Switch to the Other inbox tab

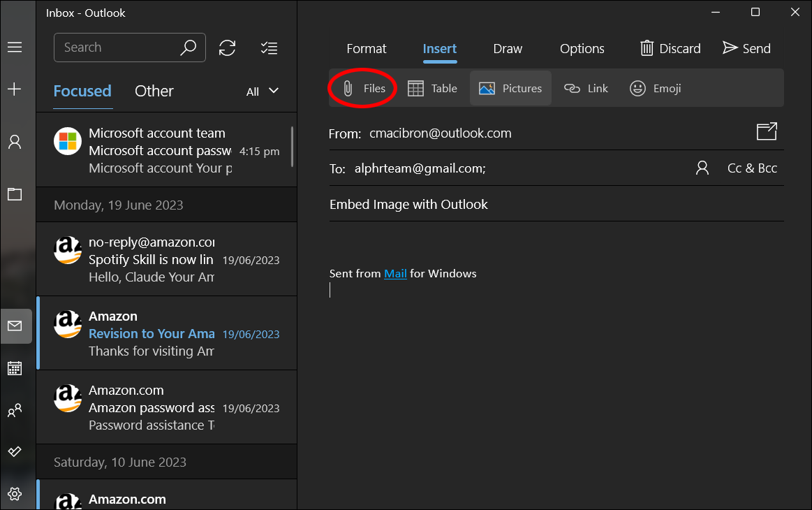(x=154, y=92)
